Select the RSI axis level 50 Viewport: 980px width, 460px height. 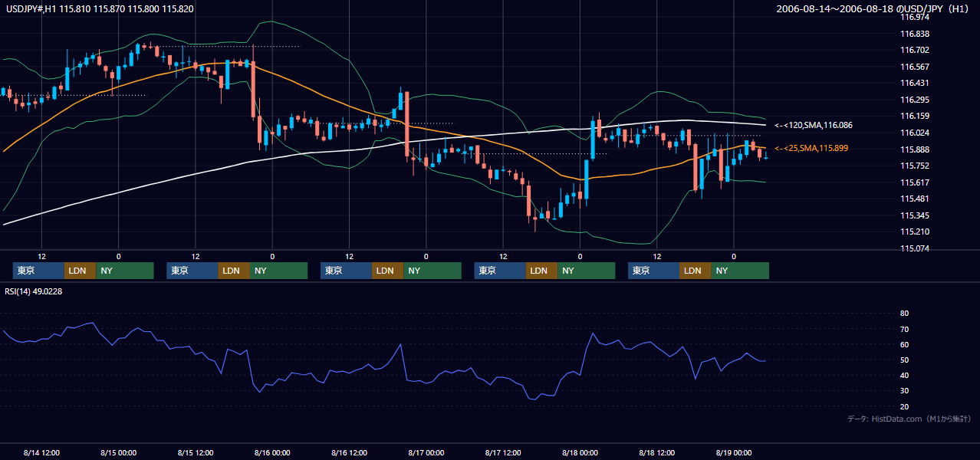pos(904,360)
